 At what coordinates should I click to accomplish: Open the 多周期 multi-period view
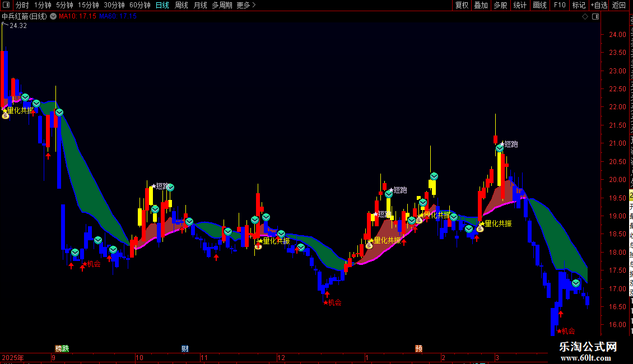coord(222,5)
